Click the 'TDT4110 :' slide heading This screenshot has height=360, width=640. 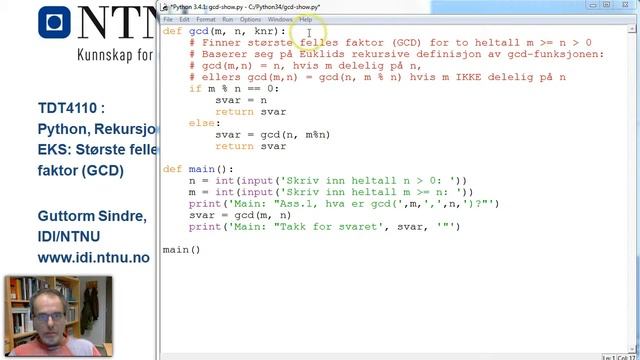pos(71,108)
